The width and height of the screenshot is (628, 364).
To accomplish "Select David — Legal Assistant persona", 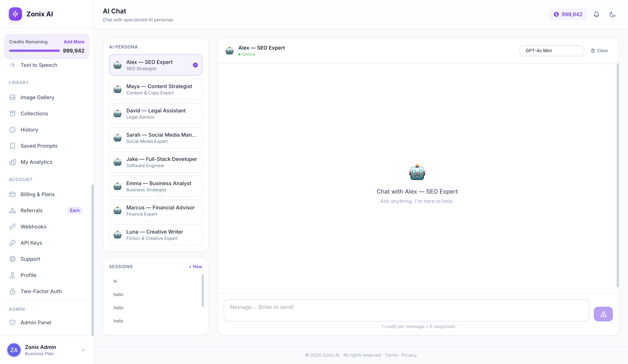I will (x=156, y=113).
